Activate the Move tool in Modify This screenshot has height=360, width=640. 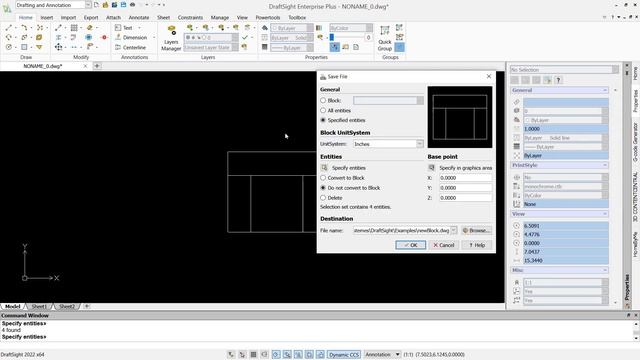click(59, 47)
